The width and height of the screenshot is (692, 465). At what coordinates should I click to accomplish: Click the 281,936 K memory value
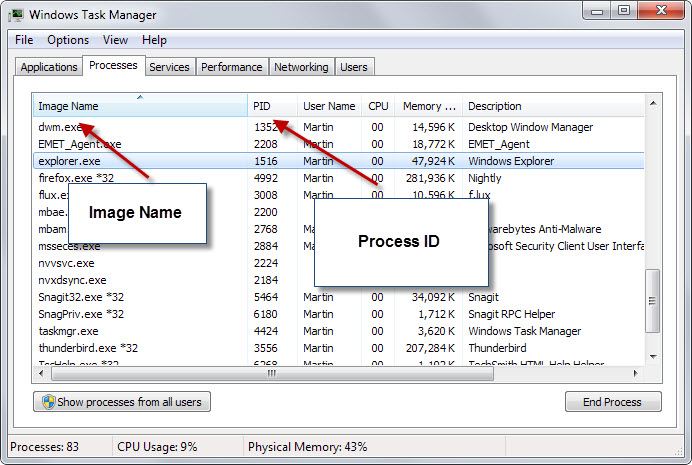pyautogui.click(x=430, y=178)
